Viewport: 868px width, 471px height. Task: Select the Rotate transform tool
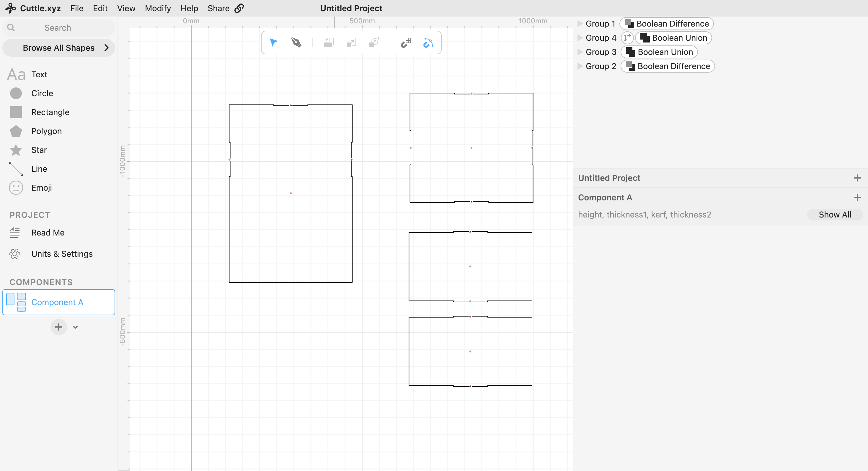329,42
